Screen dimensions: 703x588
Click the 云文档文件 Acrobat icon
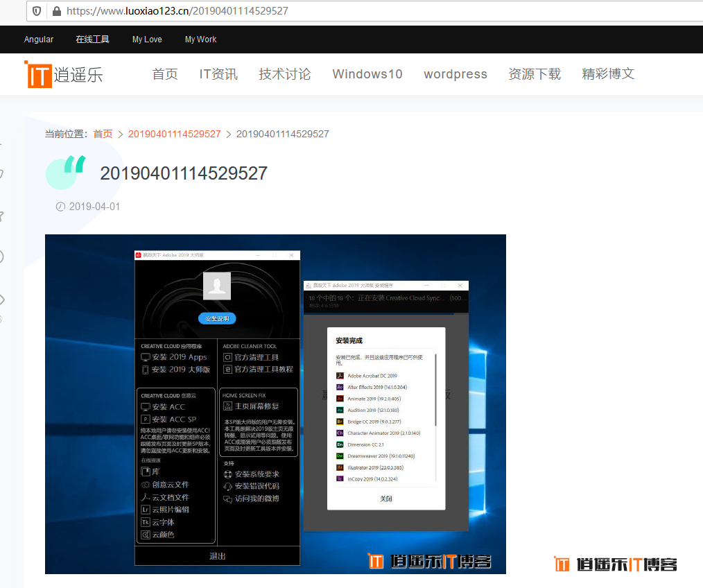click(x=146, y=497)
